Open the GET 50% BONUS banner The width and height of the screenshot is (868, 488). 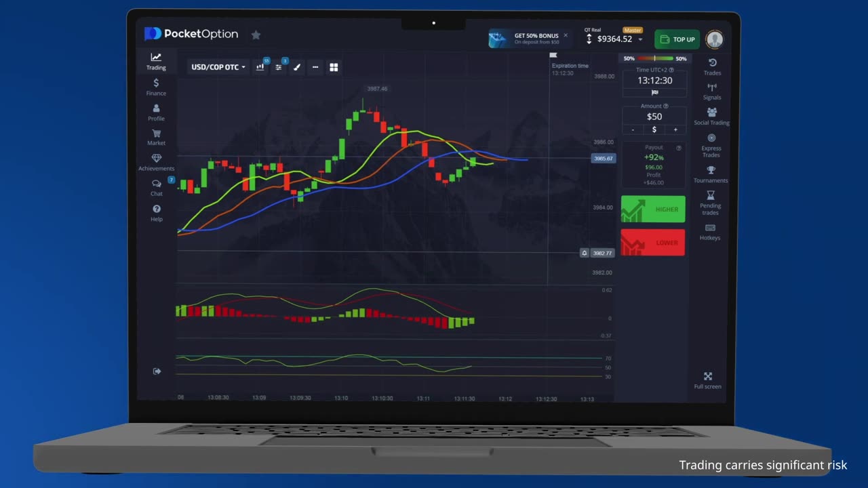tap(530, 39)
